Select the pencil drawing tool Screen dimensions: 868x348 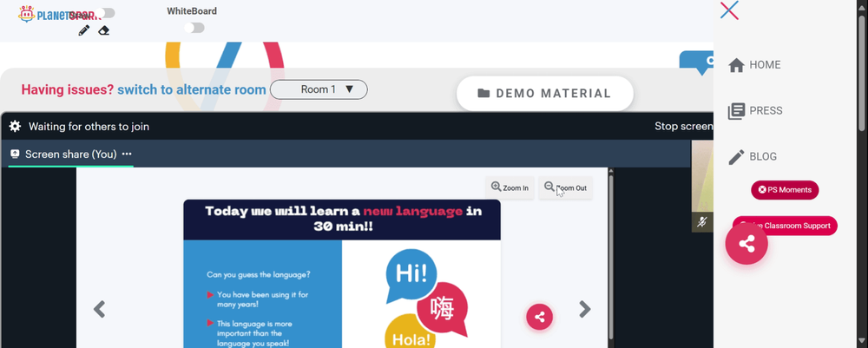click(x=83, y=30)
